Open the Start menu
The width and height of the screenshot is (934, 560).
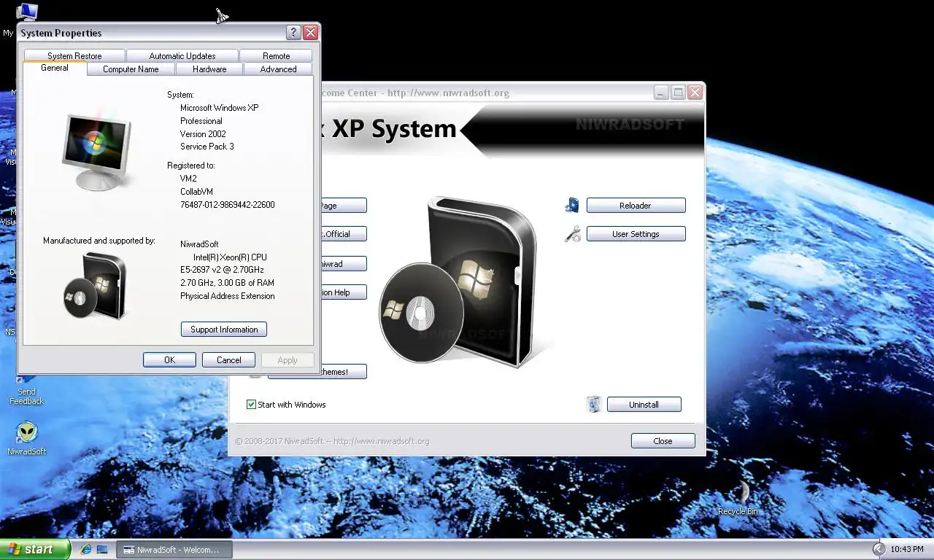tap(35, 549)
